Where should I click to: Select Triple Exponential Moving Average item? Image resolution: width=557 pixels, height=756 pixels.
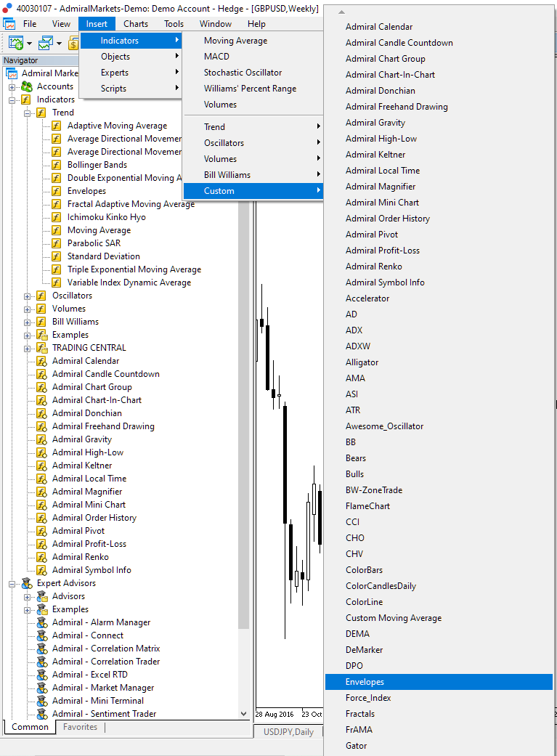pyautogui.click(x=134, y=269)
